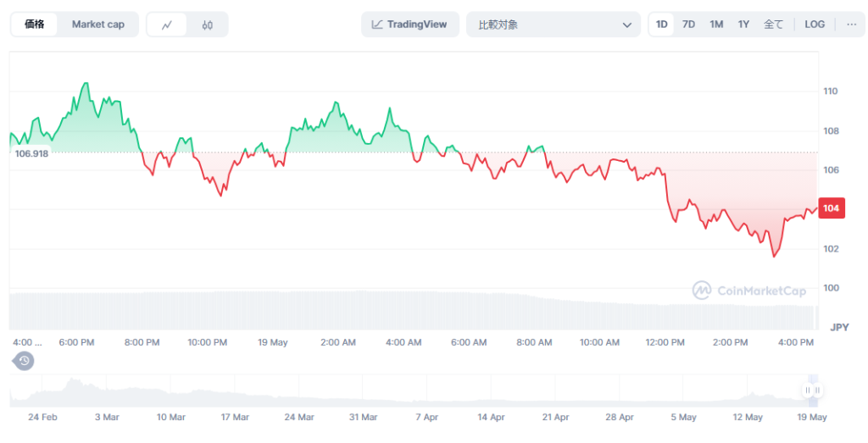Select the 1Y time range
Viewport: 868px width, 443px height.
click(743, 25)
